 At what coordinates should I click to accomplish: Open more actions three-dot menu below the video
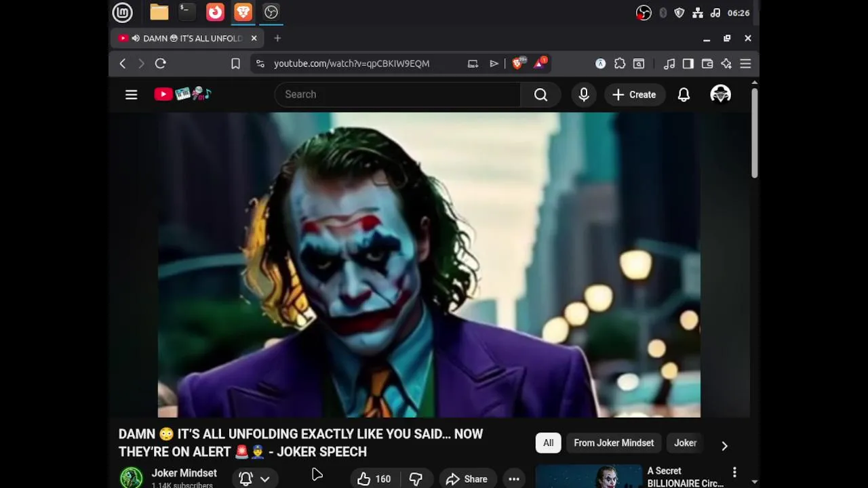tap(514, 479)
